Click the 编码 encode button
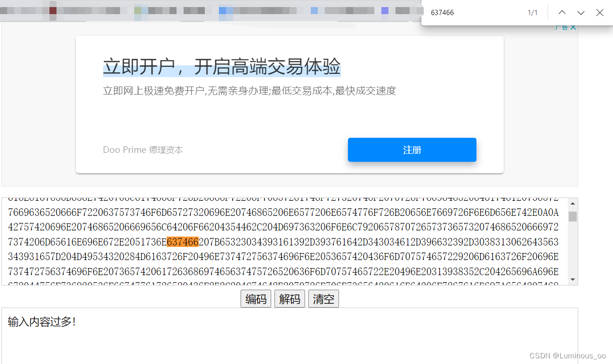The height and width of the screenshot is (364, 613). 256,299
